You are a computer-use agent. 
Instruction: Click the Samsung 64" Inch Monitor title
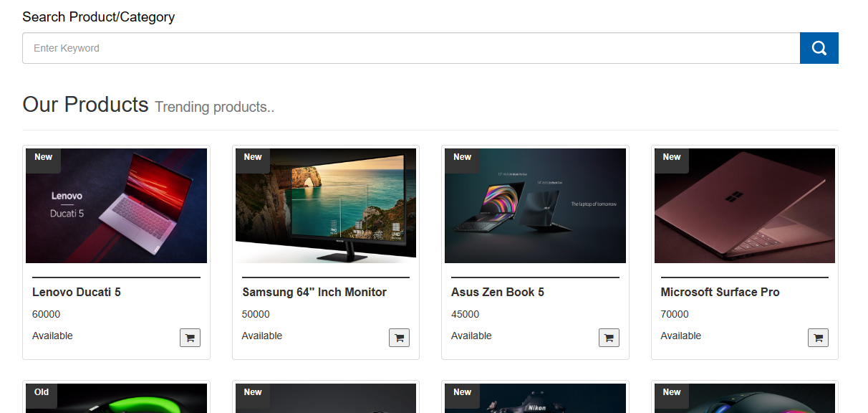pos(314,292)
